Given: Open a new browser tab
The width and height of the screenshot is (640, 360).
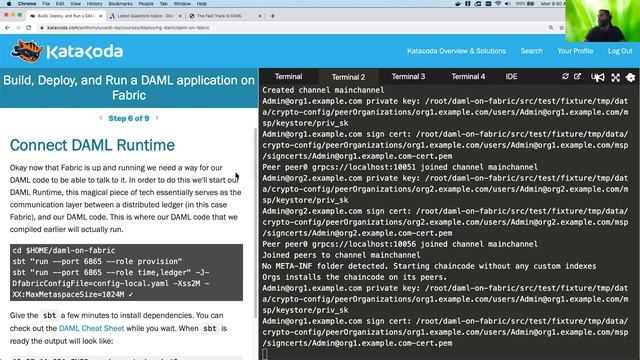Looking at the screenshot, I should coord(272,16).
